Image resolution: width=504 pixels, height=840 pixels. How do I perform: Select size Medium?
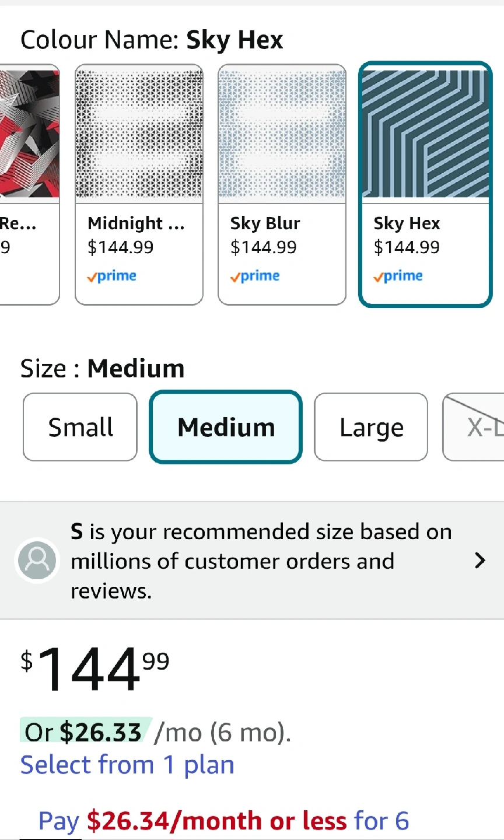[x=226, y=427]
